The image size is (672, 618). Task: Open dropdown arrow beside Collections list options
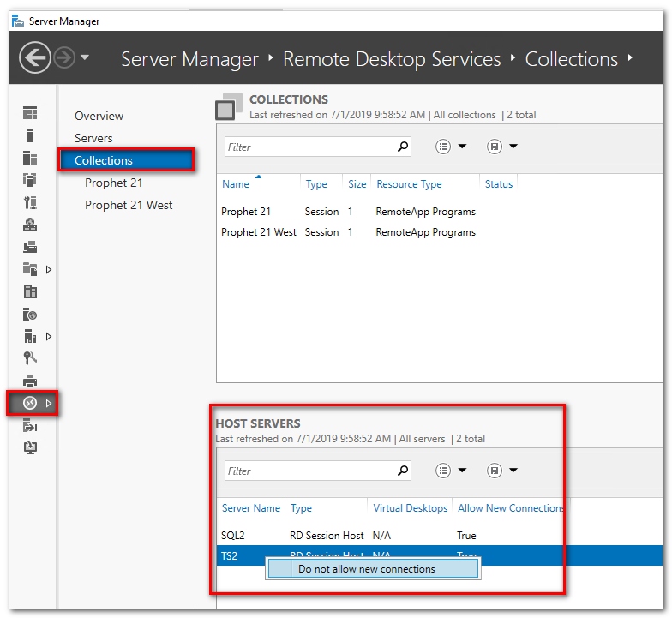pos(462,146)
